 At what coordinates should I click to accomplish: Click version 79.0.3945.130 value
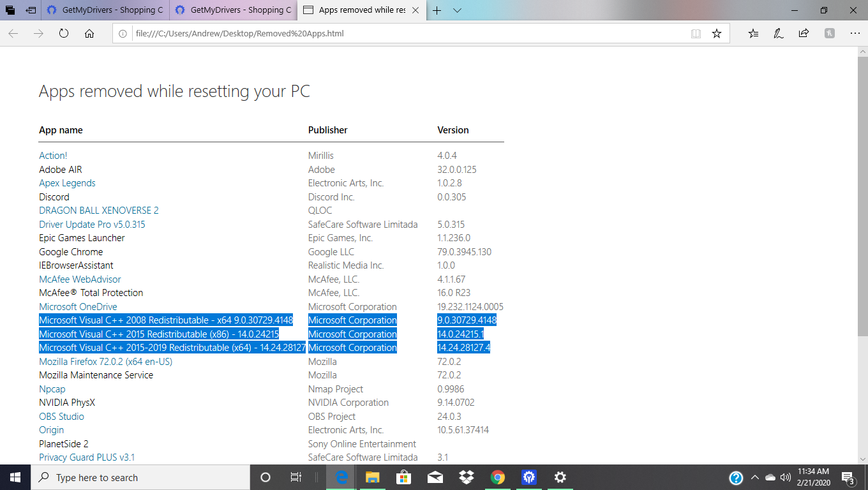tap(465, 252)
